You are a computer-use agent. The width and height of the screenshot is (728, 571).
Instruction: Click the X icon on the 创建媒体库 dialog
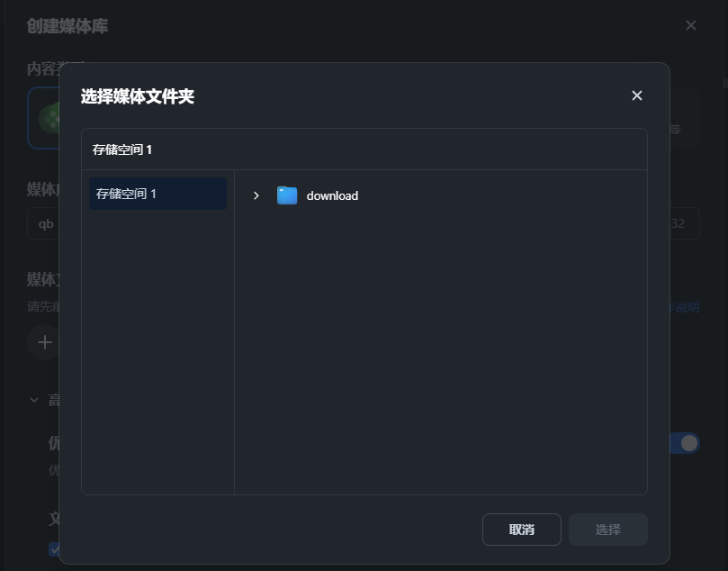691,25
